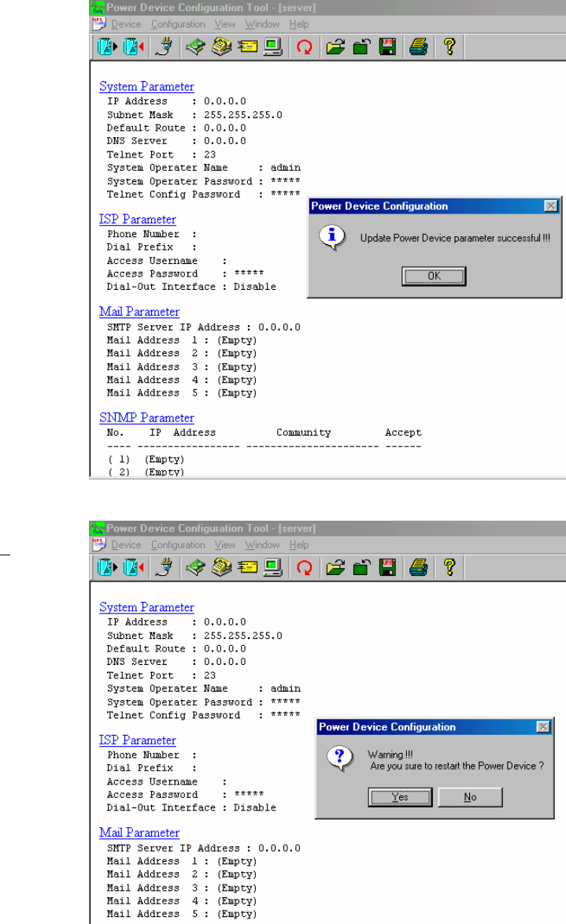The height and width of the screenshot is (924, 566).
Task: Select 'Subnet Mask : 255.255.255.0' in update-success window
Action: coord(194,115)
